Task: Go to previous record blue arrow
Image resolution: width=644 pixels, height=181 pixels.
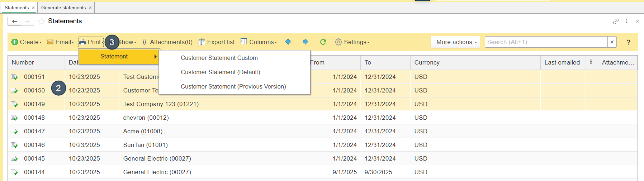Action: coord(288,42)
